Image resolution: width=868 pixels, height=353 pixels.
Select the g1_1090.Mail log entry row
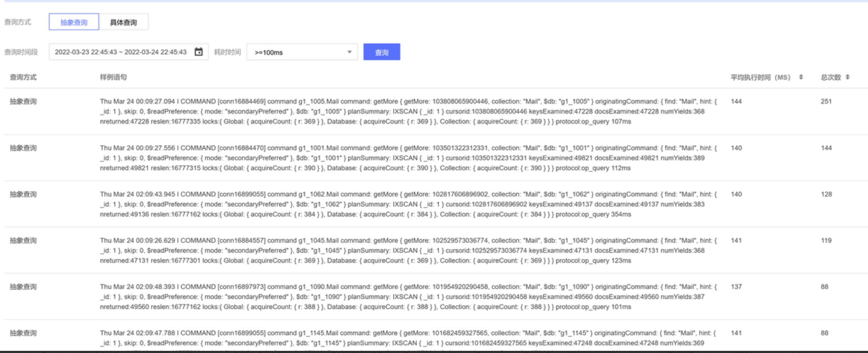[x=408, y=296]
